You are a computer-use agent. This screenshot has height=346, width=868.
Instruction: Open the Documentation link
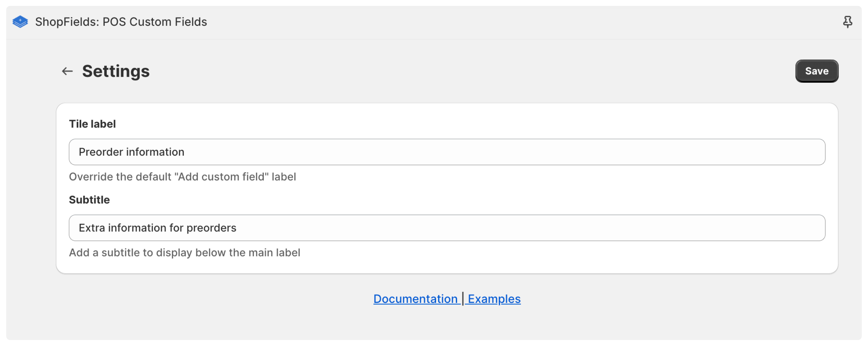click(415, 299)
